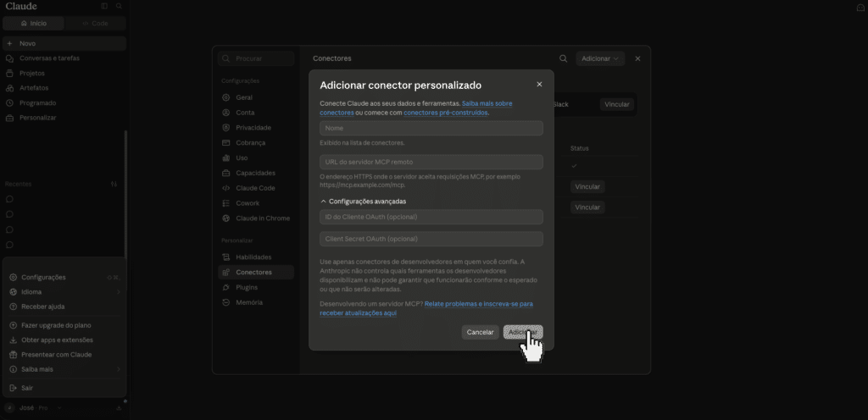Image resolution: width=868 pixels, height=420 pixels.
Task: Click the gift icon beside Presentear com Claude
Action: click(x=14, y=354)
